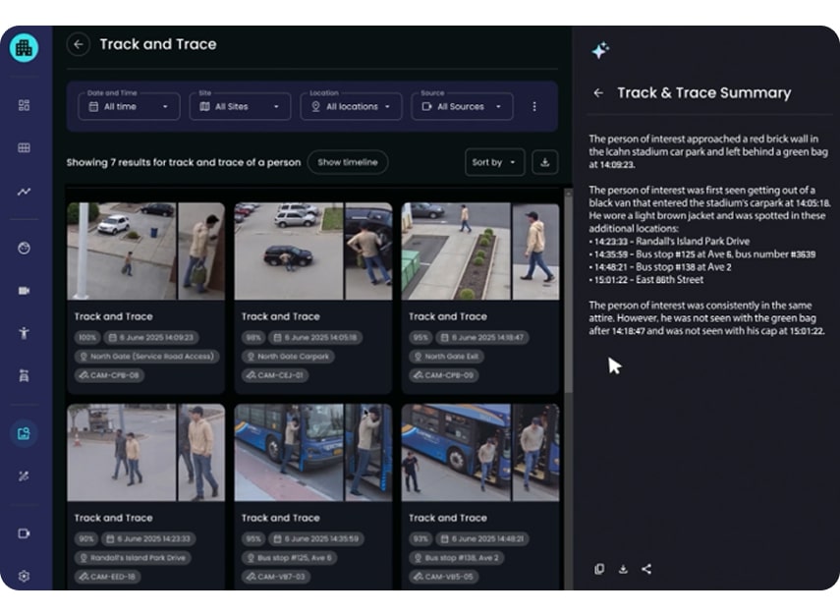Image resolution: width=840 pixels, height=616 pixels.
Task: Open the 14:35:59 bus stop #125 thumbnail
Action: pyautogui.click(x=313, y=453)
